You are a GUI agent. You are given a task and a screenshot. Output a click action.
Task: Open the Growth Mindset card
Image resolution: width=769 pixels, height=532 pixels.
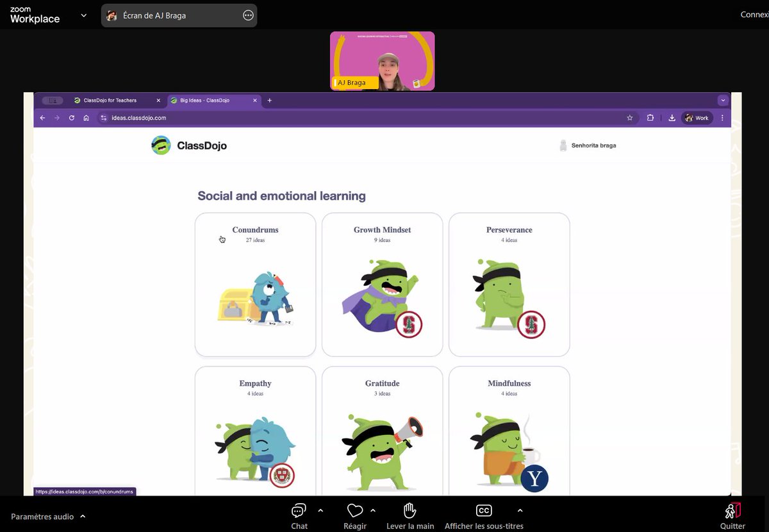tap(382, 285)
